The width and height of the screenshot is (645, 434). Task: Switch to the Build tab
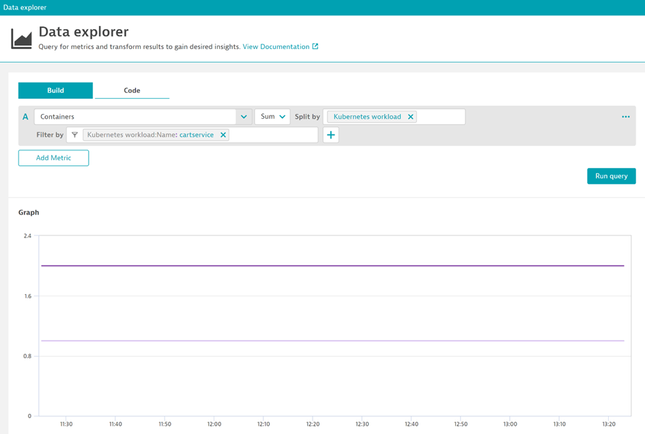pyautogui.click(x=55, y=90)
